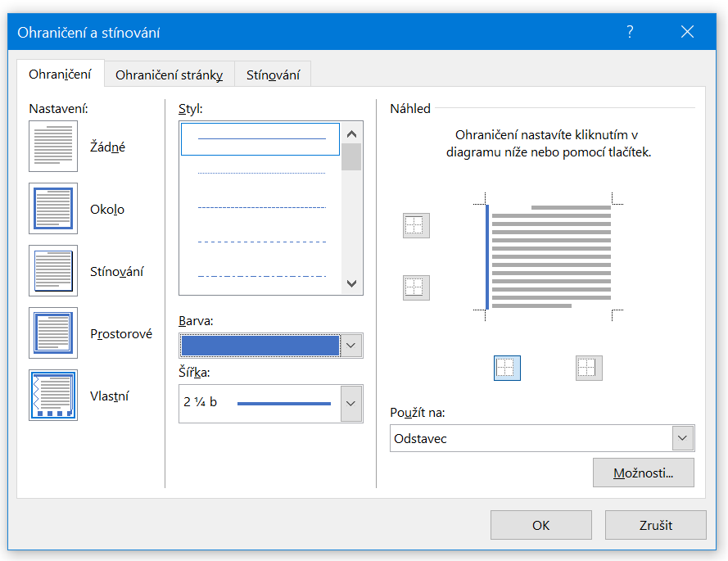Screen dimensions: 728x561
Task: Open the Použít na dropdown list
Action: point(683,438)
